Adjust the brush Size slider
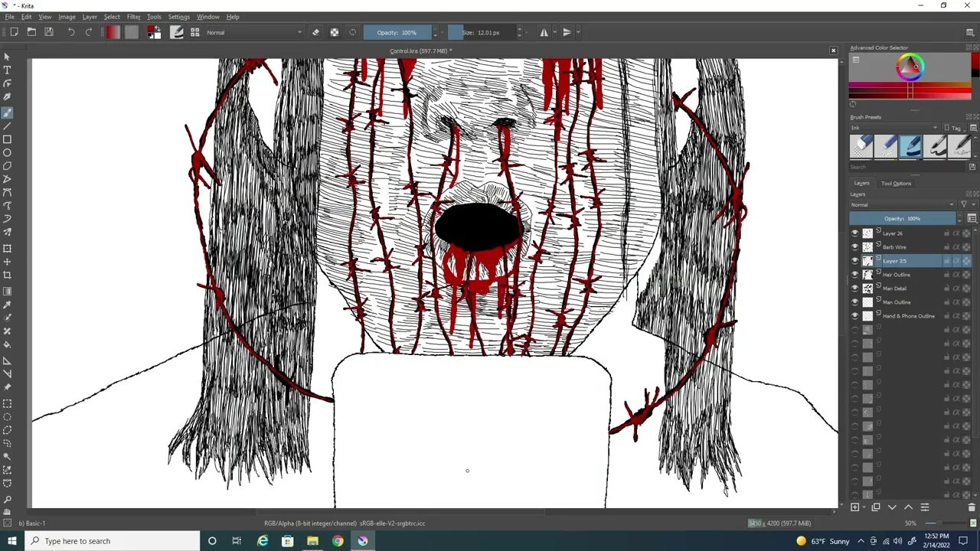Screen dimensions: 980x551 [x=482, y=32]
